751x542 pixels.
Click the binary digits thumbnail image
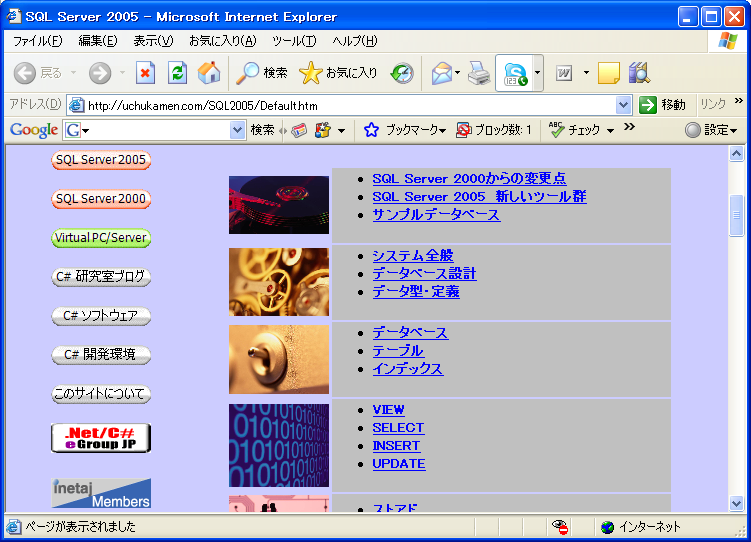pos(279,445)
